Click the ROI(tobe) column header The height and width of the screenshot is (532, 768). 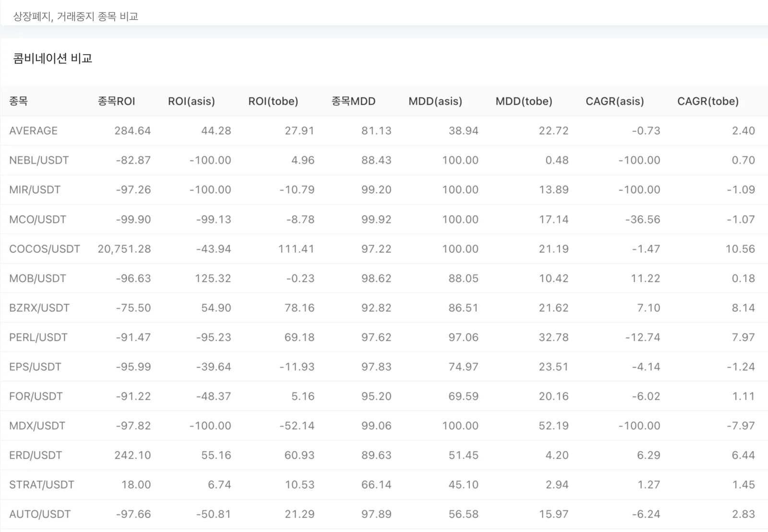273,101
